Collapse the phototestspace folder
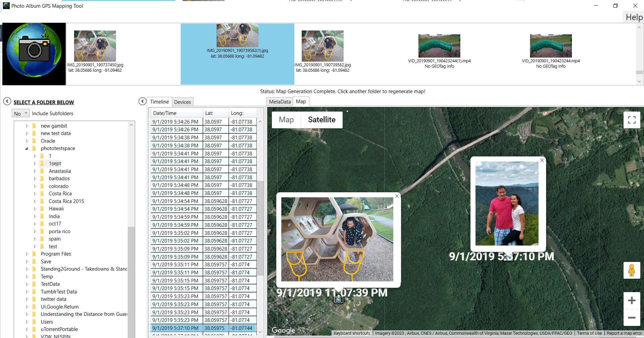This screenshot has width=644, height=338. pyautogui.click(x=27, y=148)
